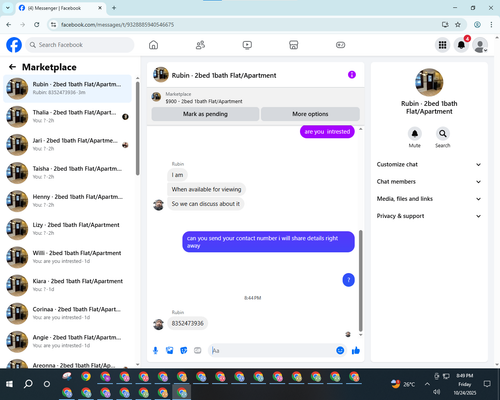
Task: View site information icon in address bar
Action: coord(53,25)
